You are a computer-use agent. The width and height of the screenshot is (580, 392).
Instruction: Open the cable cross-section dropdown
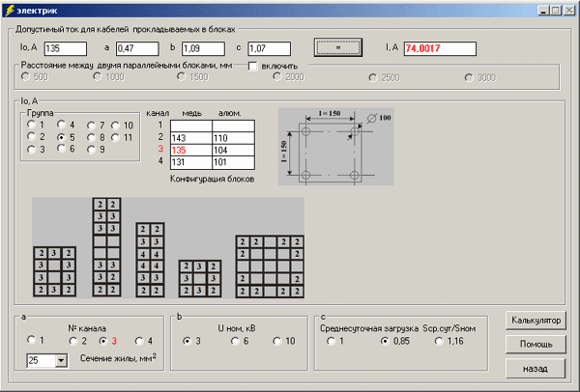(x=60, y=360)
